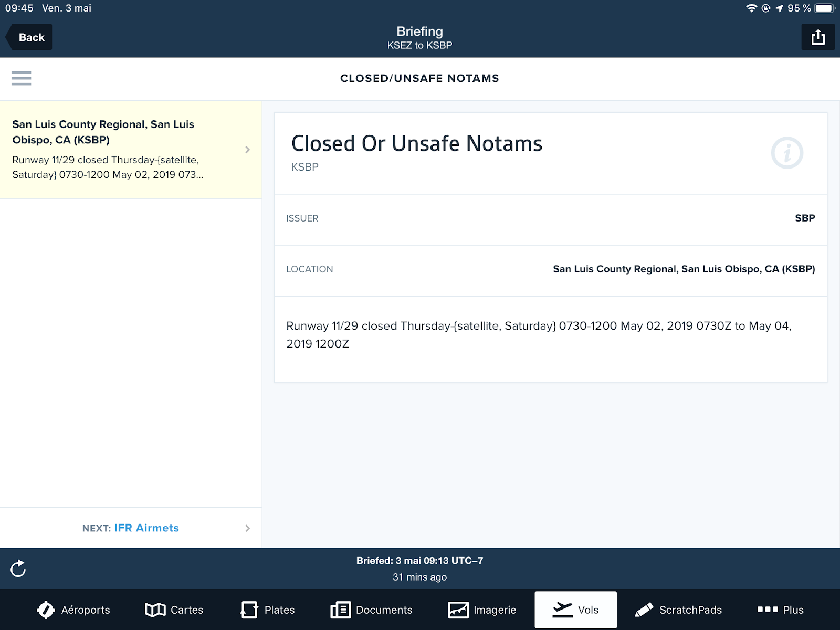Select the Vols tab

point(575,610)
